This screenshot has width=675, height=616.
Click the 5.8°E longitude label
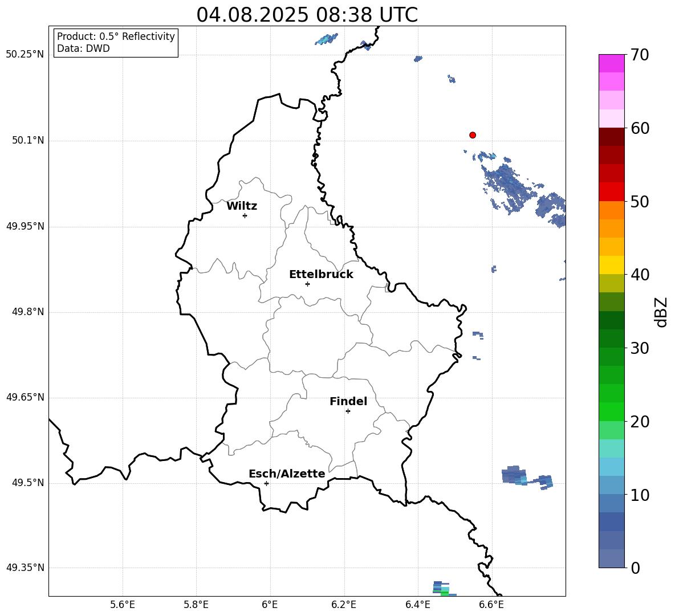[196, 605]
